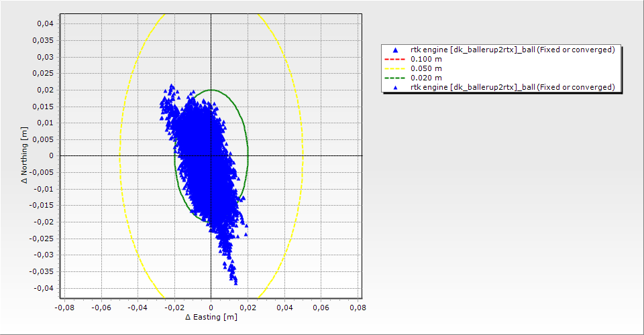Select the "0.020 m" legend label
Viewport: 644px width, 335px height.
click(426, 78)
